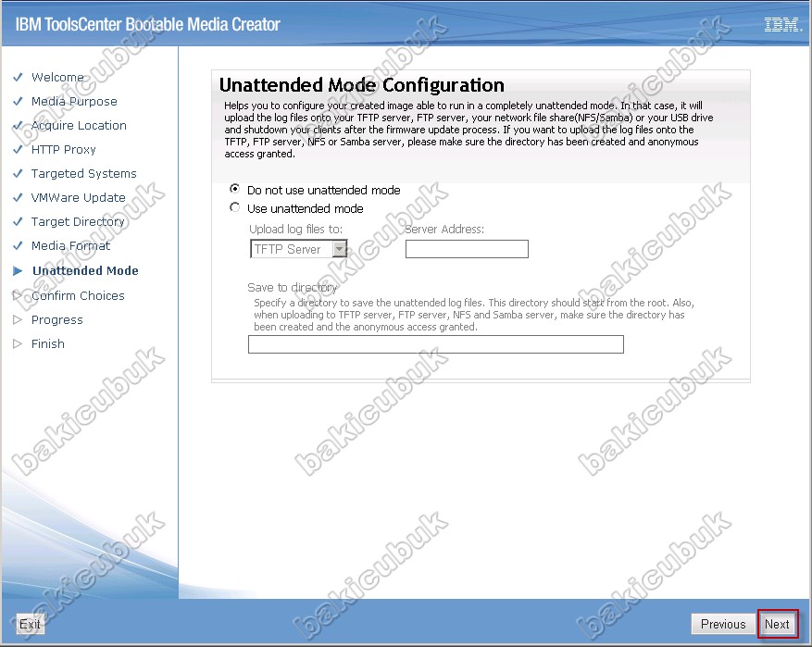Screen dimensions: 812x647
Task: Click the checkmark icon beside Acquire Location
Action: point(18,125)
